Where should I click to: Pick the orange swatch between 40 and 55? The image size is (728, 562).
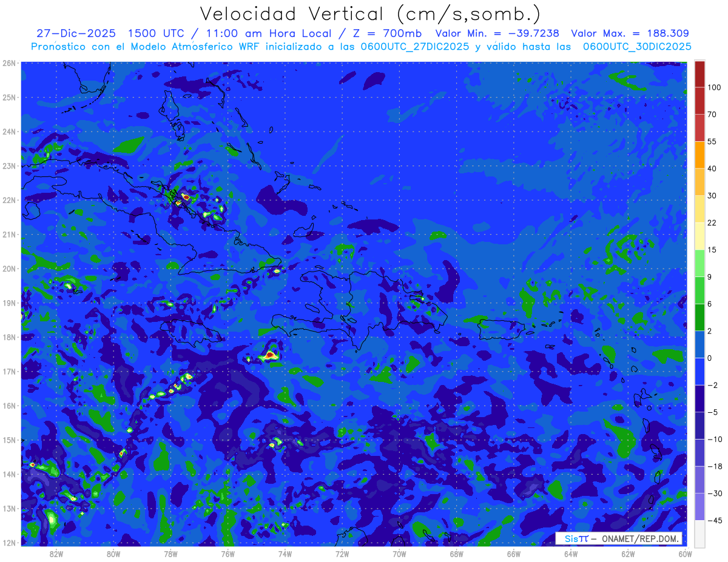(699, 155)
